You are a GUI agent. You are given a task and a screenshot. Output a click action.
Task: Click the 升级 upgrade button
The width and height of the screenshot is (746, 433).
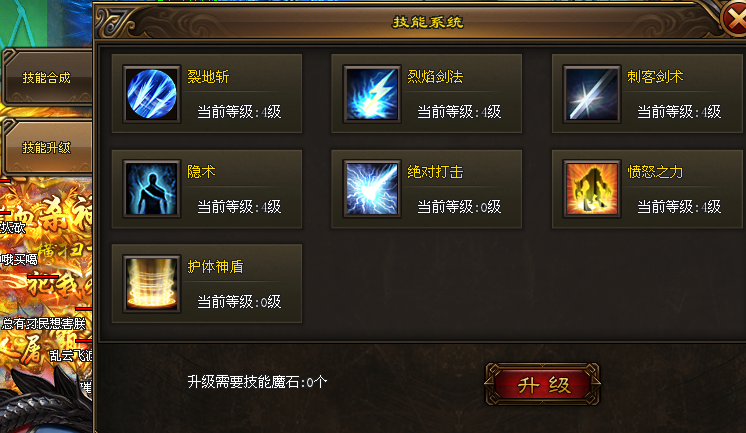pos(542,384)
